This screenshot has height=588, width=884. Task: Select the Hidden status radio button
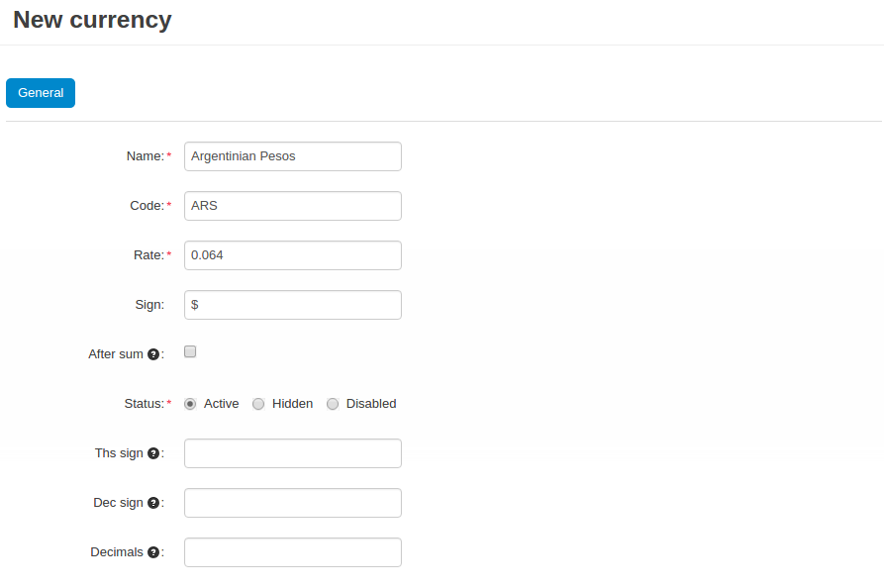(258, 404)
